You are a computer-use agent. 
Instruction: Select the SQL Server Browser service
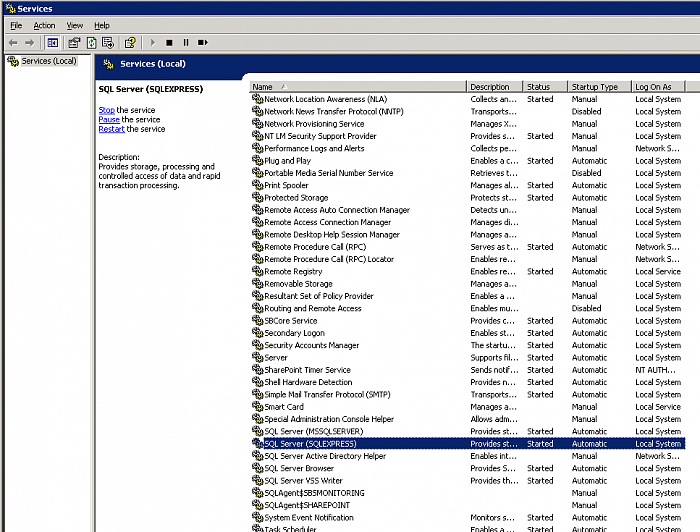(299, 468)
